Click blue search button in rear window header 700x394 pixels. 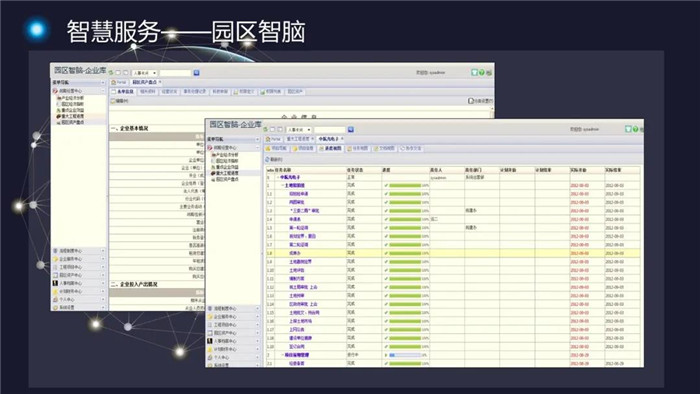point(196,73)
